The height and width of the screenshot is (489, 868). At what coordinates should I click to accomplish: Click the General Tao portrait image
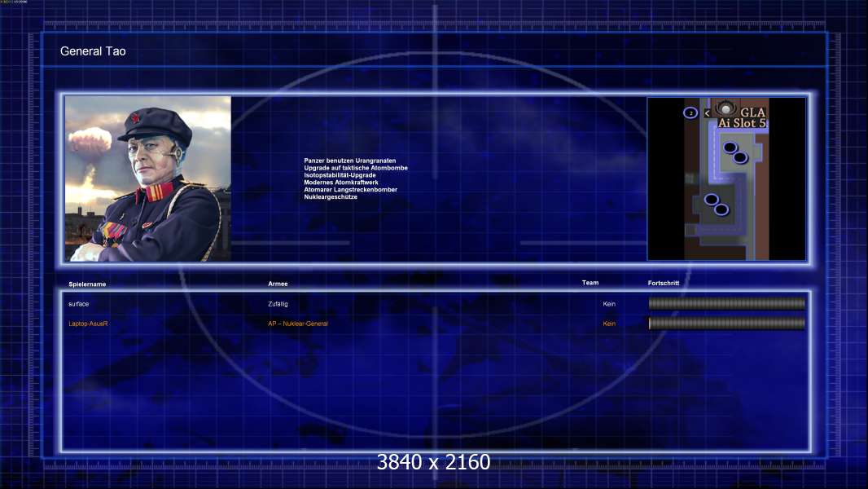pyautogui.click(x=148, y=178)
